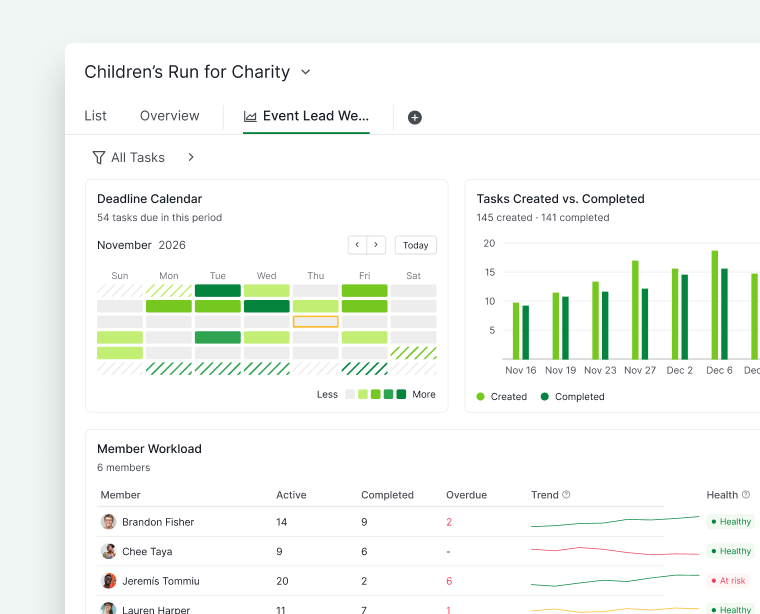Select the Event Lead We... tab
Screen dimensions: 760x614
(306, 116)
